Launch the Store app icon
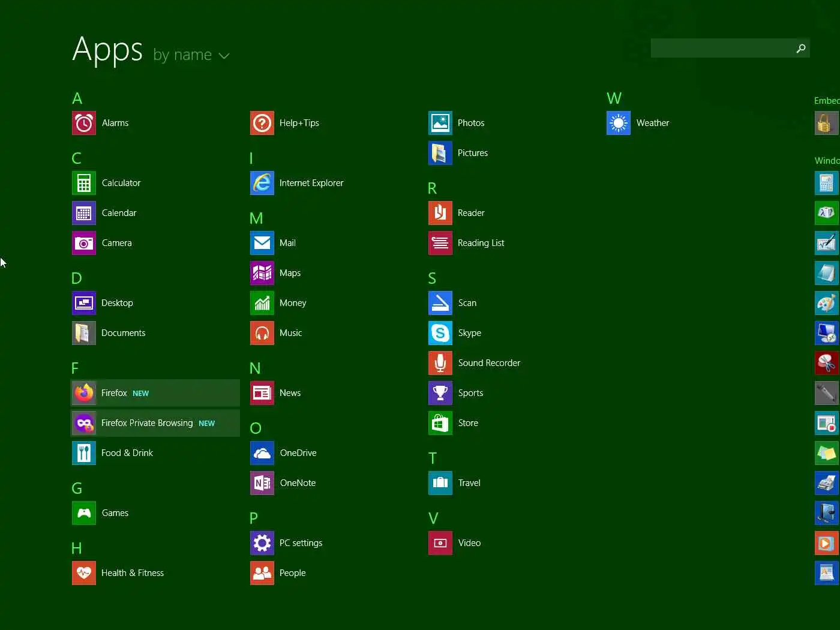This screenshot has height=630, width=840. [x=440, y=423]
